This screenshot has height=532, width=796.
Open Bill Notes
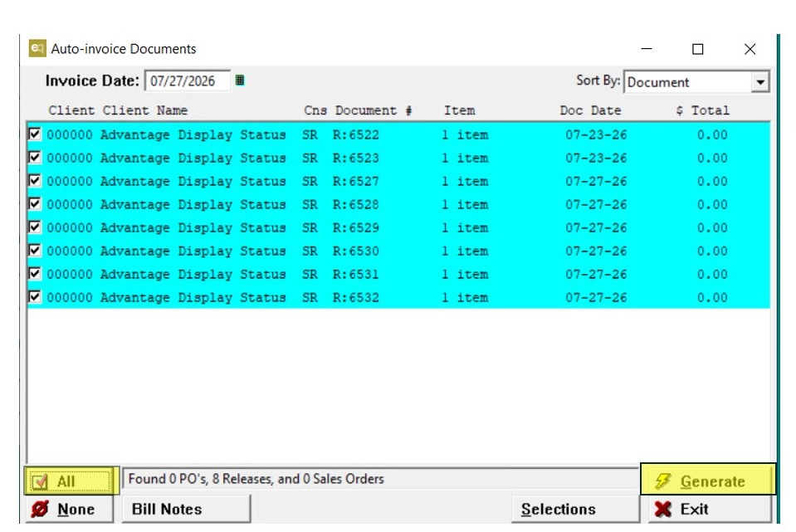tap(186, 509)
